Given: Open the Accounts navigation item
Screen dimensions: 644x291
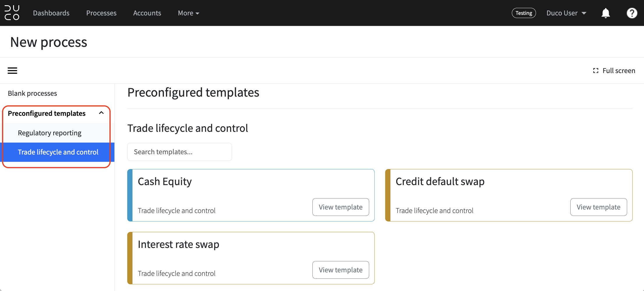Looking at the screenshot, I should click(x=147, y=13).
